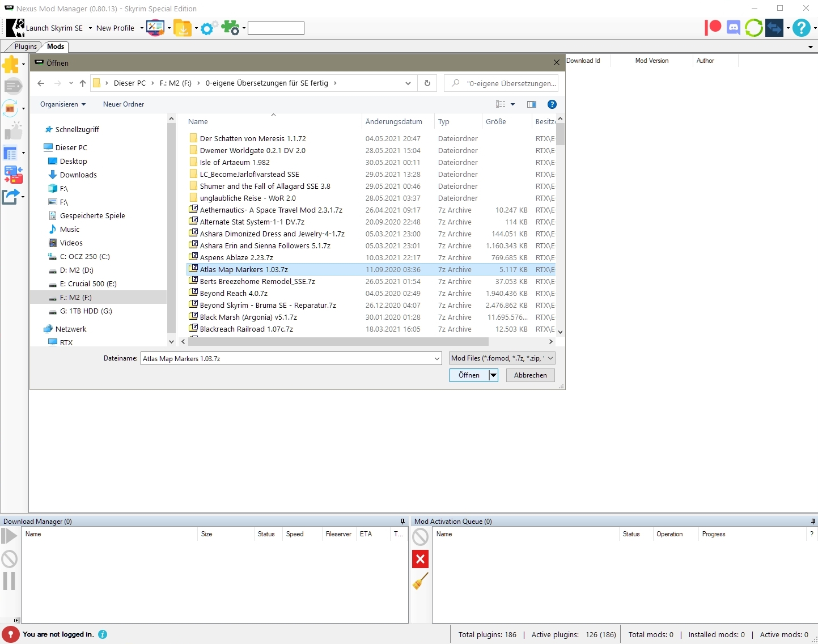818x644 pixels.
Task: Switch to the Plugins tab
Action: pos(26,46)
